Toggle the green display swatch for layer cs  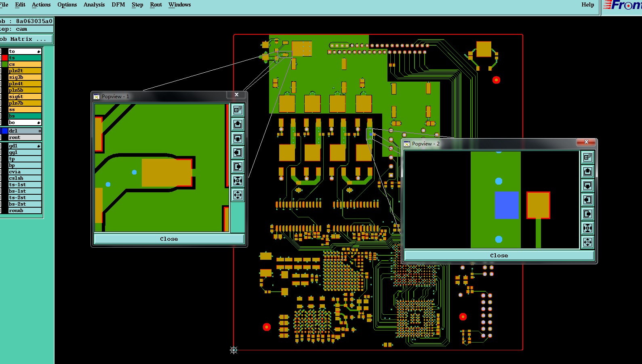5,64
